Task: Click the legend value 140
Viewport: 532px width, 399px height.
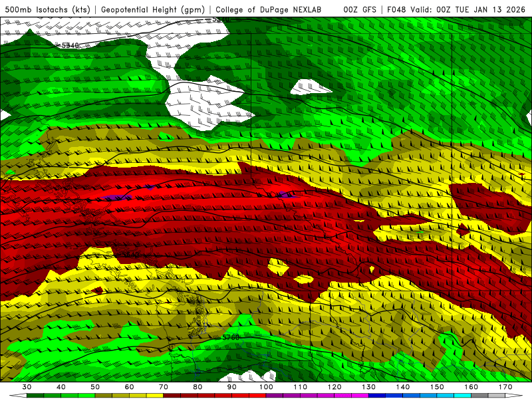Action: [403, 387]
